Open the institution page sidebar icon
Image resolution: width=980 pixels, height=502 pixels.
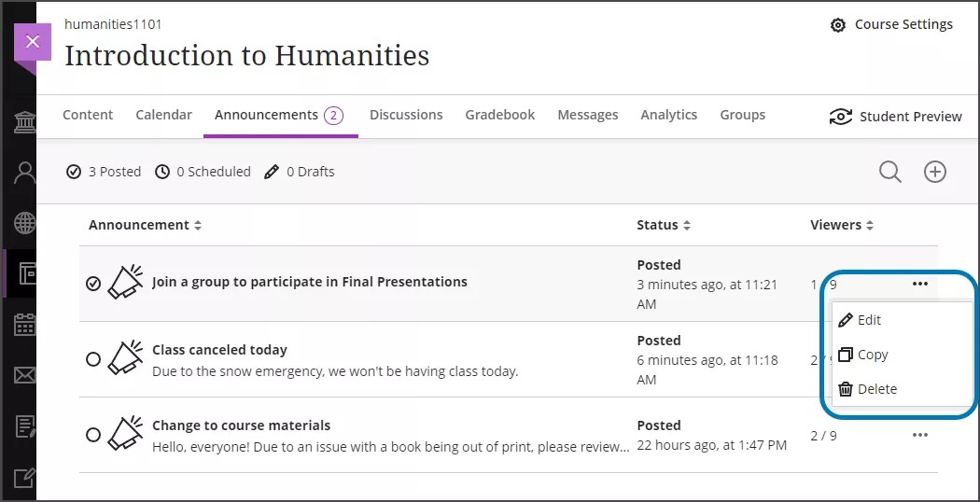point(25,122)
